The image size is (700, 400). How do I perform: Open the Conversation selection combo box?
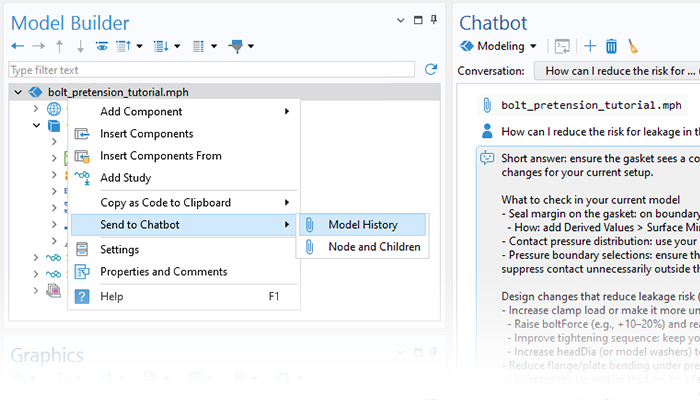(617, 71)
